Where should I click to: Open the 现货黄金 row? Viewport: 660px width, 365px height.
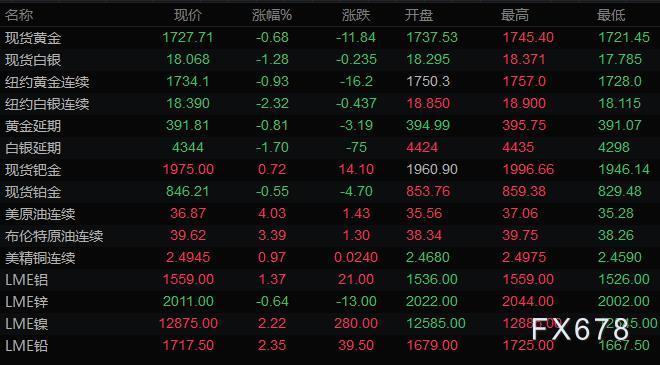click(x=330, y=37)
